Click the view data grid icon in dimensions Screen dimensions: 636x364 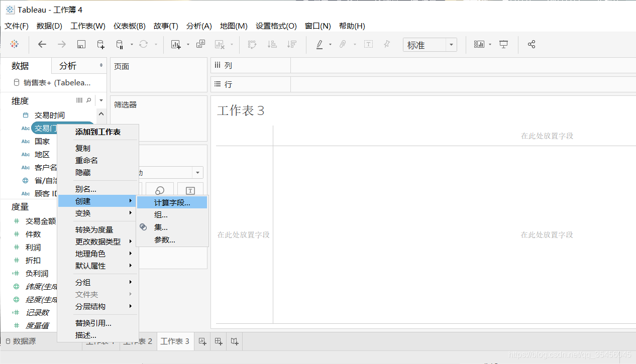pos(79,100)
